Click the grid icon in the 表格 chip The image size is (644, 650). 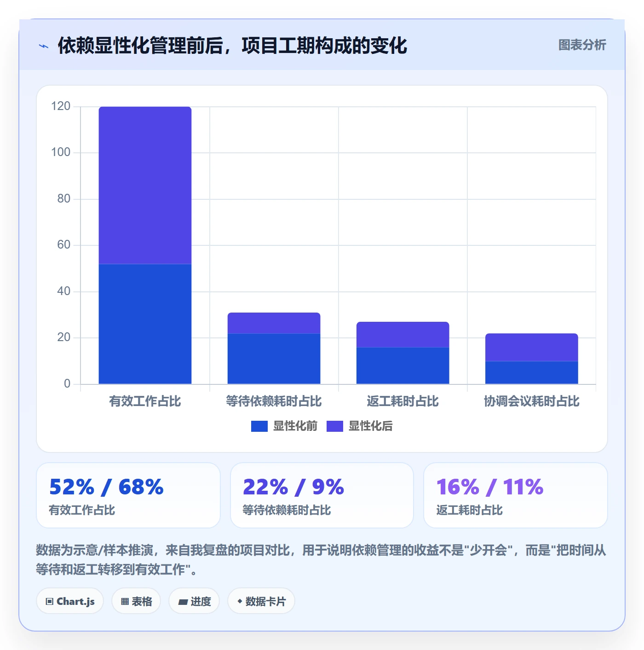pos(125,602)
